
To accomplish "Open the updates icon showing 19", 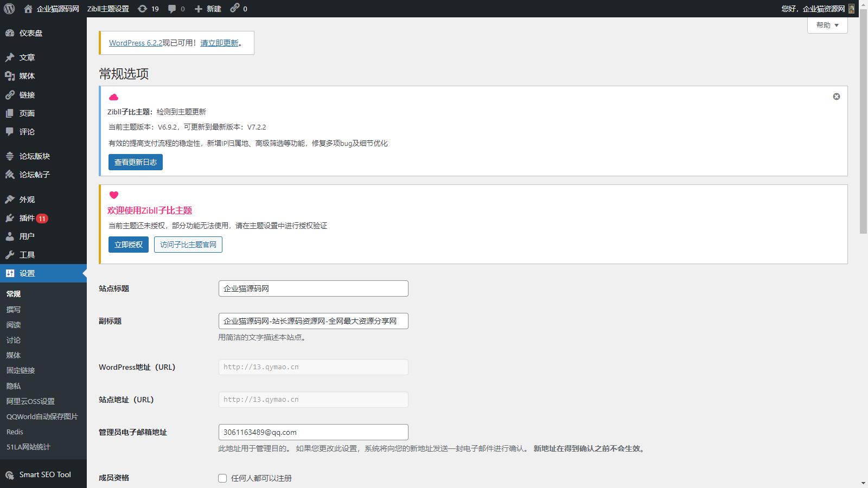I will click(148, 9).
